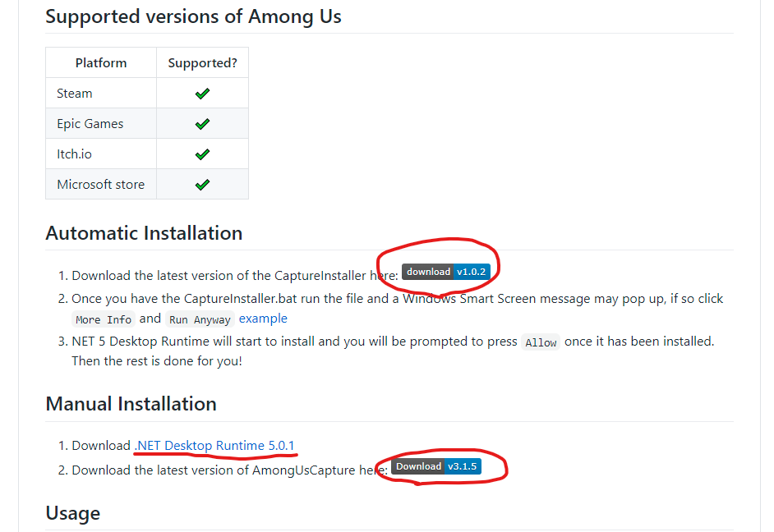
Task: Click the Manual Installation heading
Action: pos(131,404)
